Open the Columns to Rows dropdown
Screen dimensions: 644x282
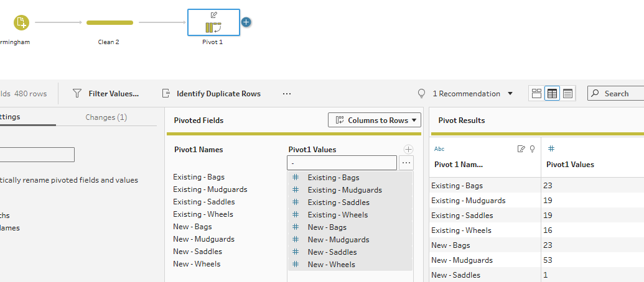pos(375,120)
